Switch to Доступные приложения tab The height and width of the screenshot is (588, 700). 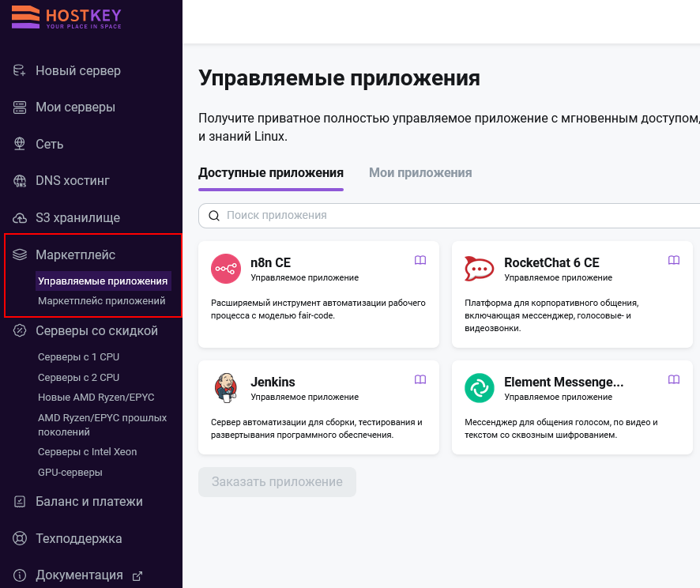pyautogui.click(x=271, y=173)
